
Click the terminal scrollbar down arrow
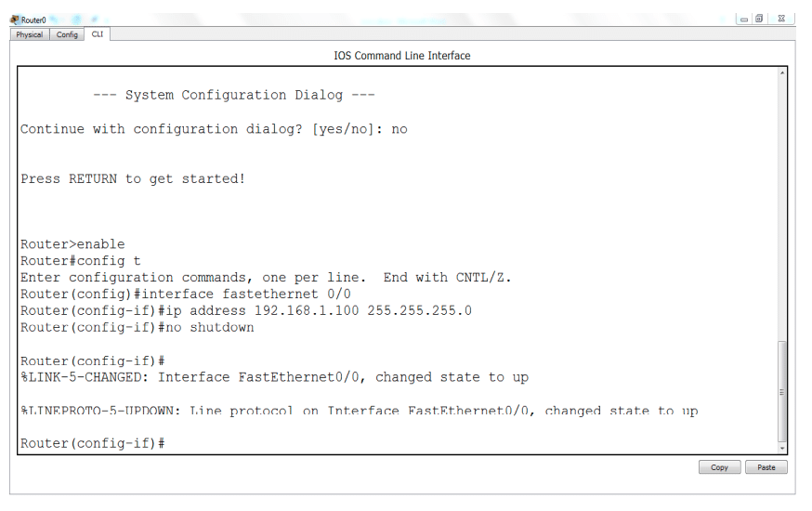[782, 449]
